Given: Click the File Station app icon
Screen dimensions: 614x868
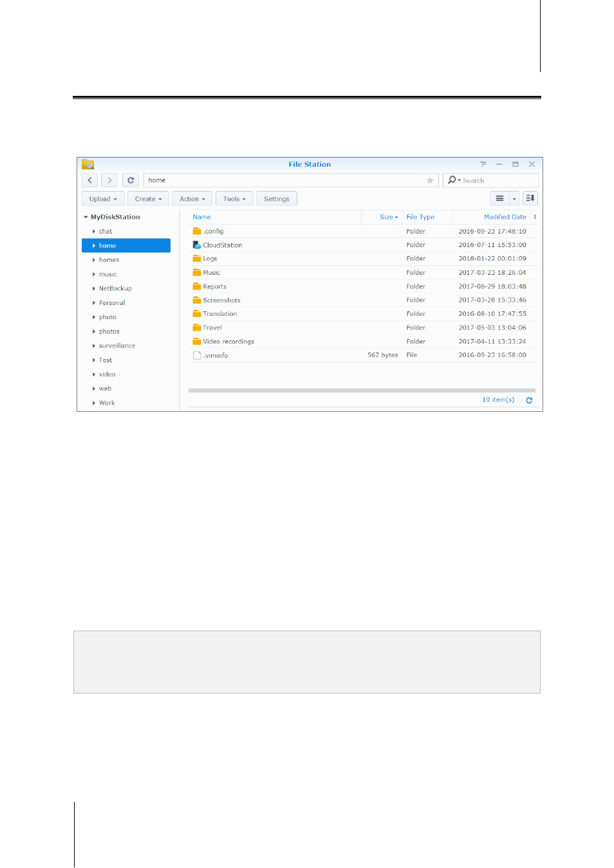Looking at the screenshot, I should [x=88, y=165].
